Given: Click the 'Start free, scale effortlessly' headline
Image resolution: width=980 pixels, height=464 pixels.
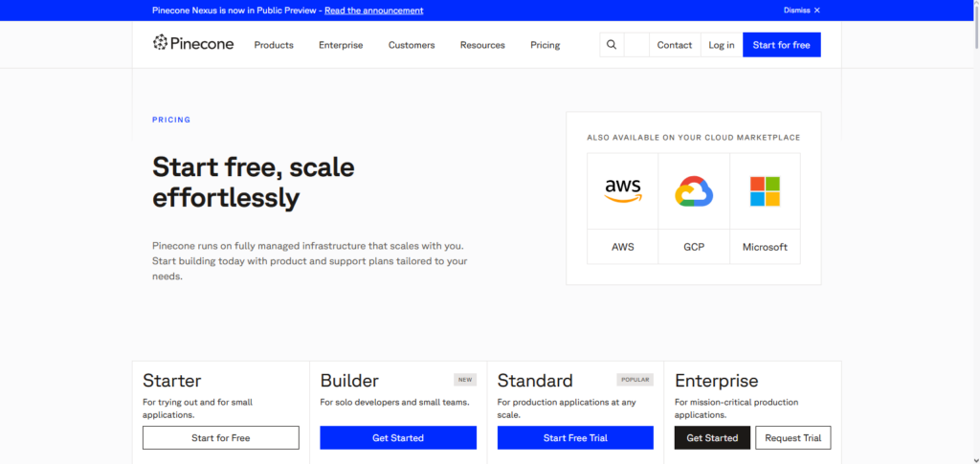Looking at the screenshot, I should (x=253, y=183).
